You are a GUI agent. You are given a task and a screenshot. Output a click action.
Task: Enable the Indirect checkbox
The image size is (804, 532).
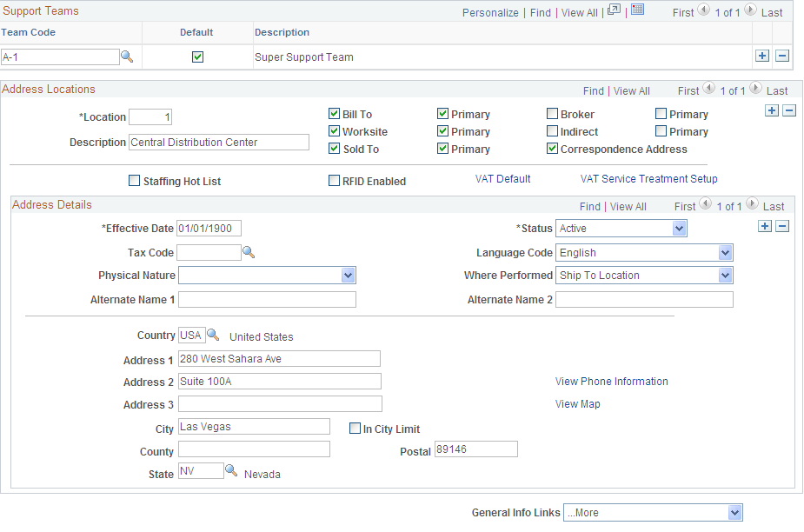tap(552, 130)
